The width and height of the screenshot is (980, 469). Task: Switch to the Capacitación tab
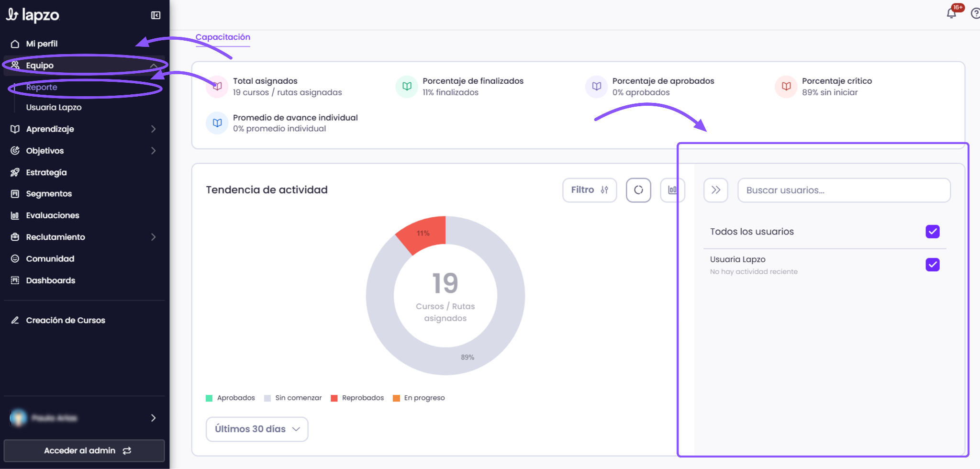[x=223, y=37]
